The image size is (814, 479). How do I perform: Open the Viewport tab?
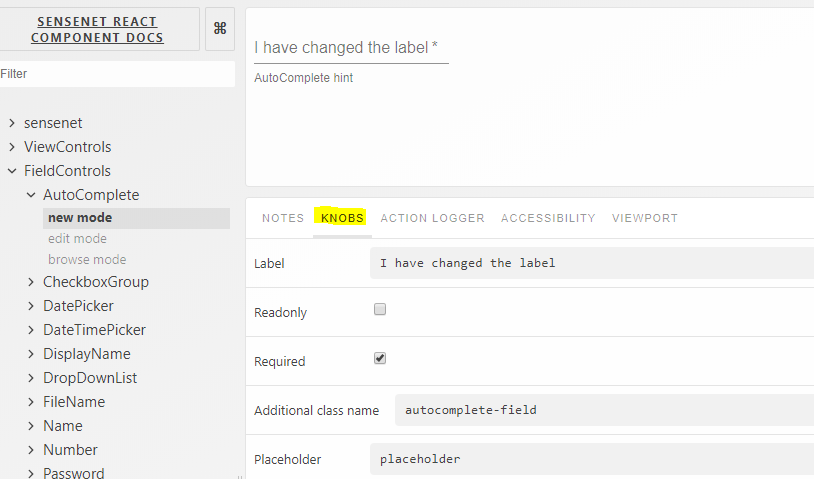(x=645, y=218)
